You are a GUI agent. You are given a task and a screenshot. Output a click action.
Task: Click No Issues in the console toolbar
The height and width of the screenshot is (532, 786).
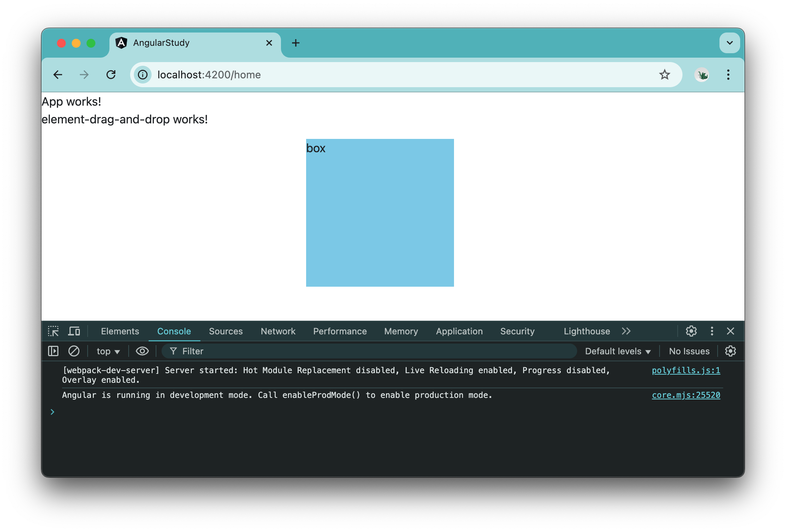tap(689, 351)
